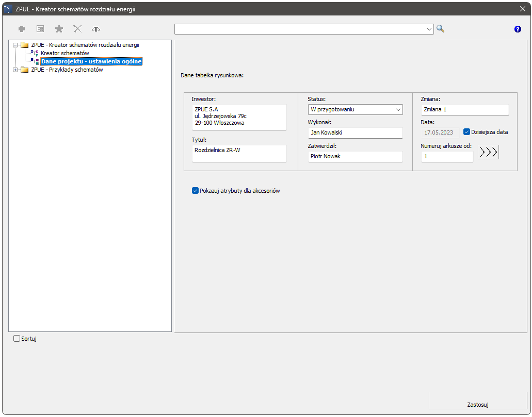Collapse the ZPUE - Kreator schematów rozdziału energii node
Screen dimensions: 532x417
click(15, 45)
